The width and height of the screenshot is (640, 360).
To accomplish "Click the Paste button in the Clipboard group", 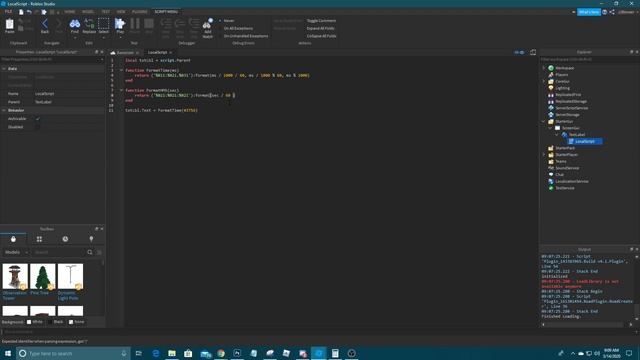I will pos(9,26).
